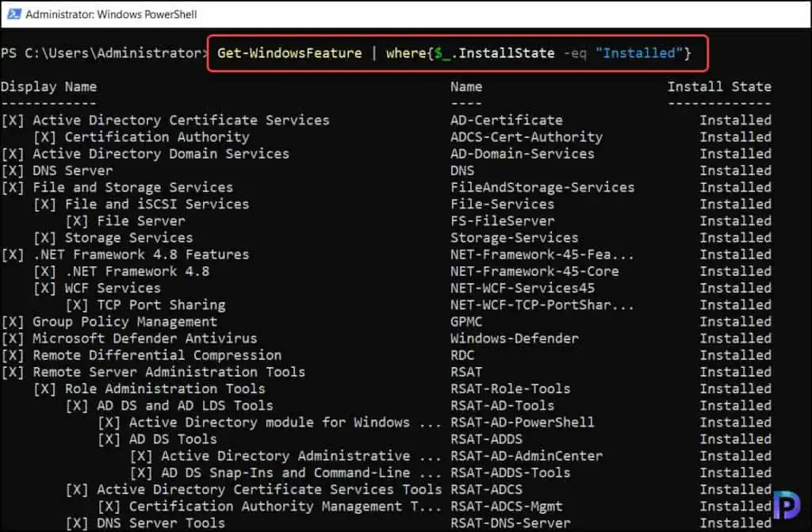Viewport: 812px width, 532px height.
Task: Click the RSAT-DNS-Server name value
Action: pos(511,523)
